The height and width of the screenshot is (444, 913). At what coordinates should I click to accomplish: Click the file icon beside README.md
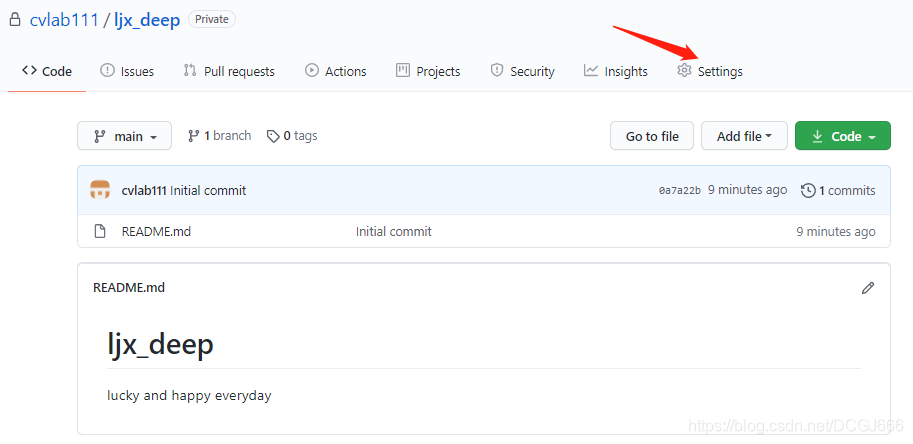100,231
